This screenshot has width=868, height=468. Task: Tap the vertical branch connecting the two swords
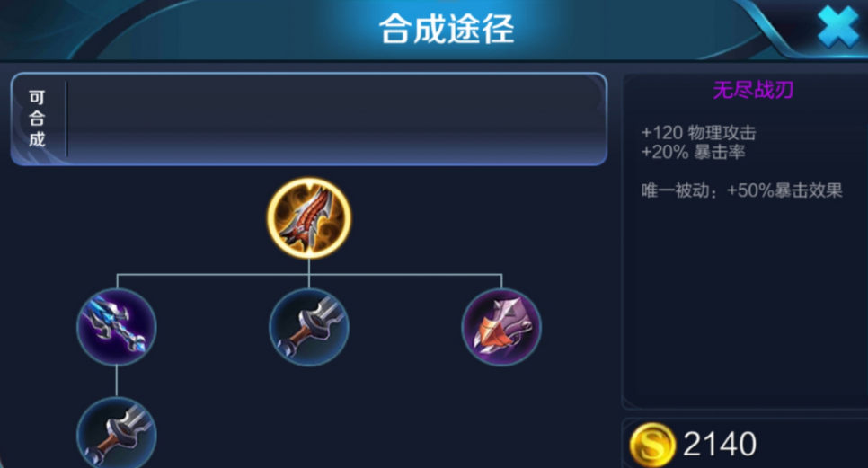(x=116, y=381)
